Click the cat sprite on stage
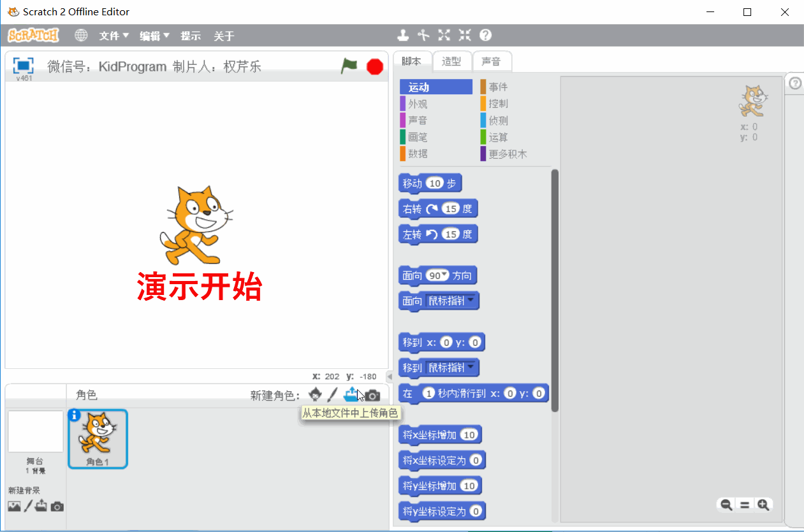 [x=195, y=224]
